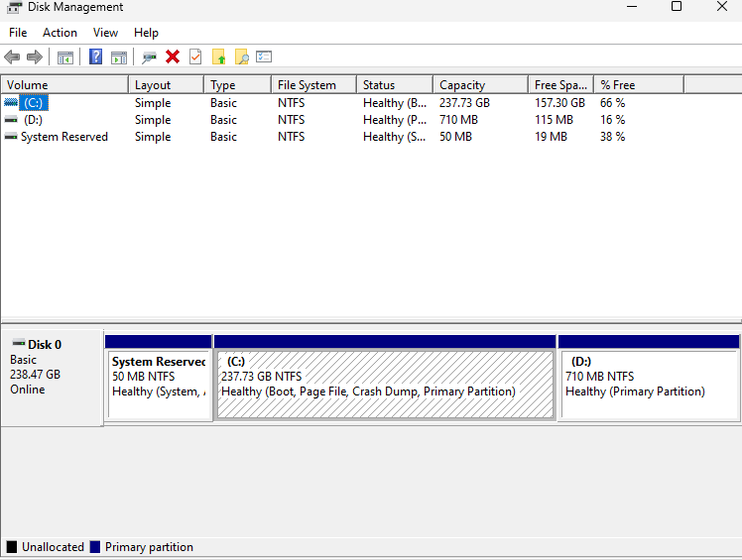Sort by the Type column header
This screenshot has width=742, height=560.
(237, 85)
